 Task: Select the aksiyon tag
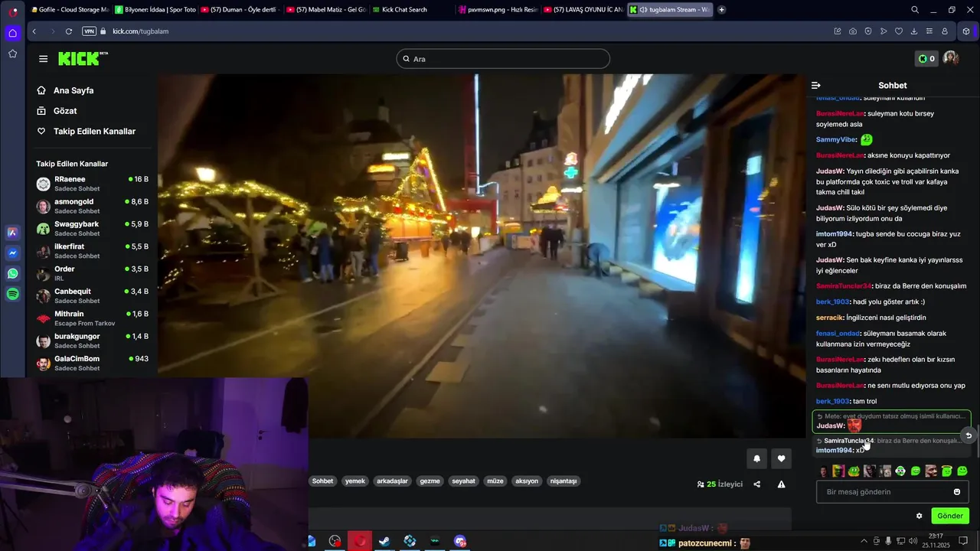click(x=527, y=481)
